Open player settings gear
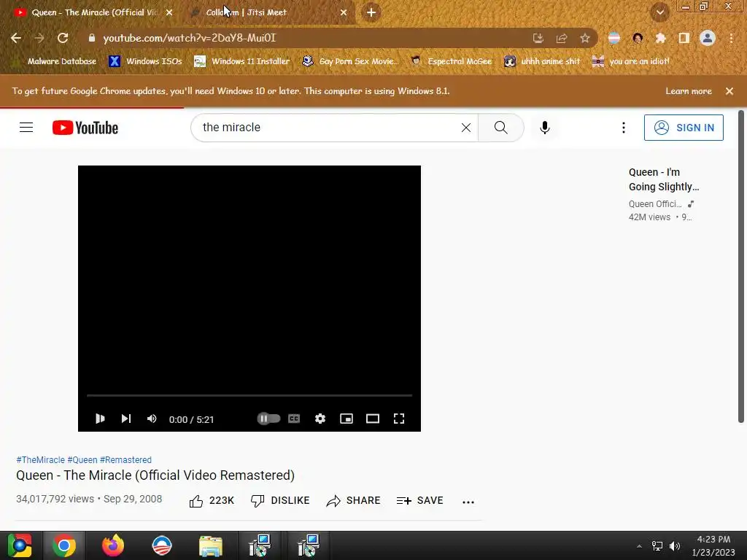The height and width of the screenshot is (560, 747). [320, 419]
